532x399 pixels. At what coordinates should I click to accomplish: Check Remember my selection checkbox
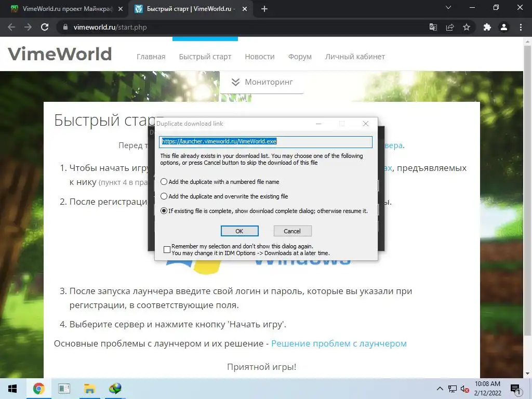167,250
